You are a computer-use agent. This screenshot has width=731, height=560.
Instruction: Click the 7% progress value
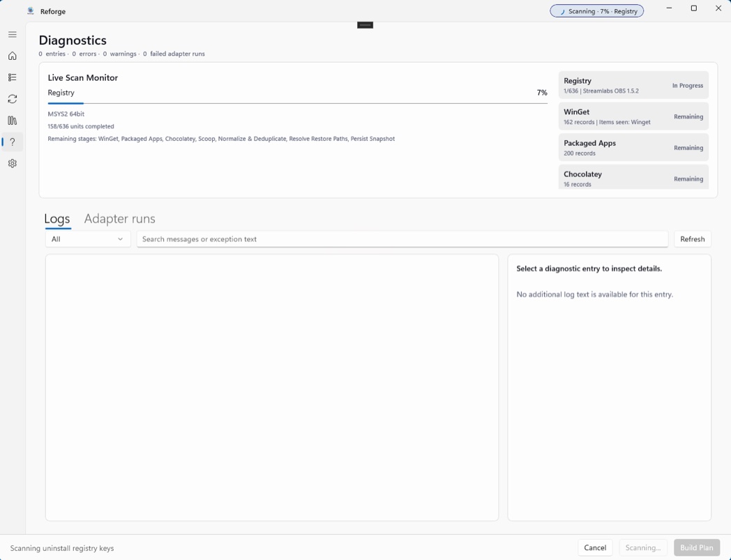click(x=542, y=93)
